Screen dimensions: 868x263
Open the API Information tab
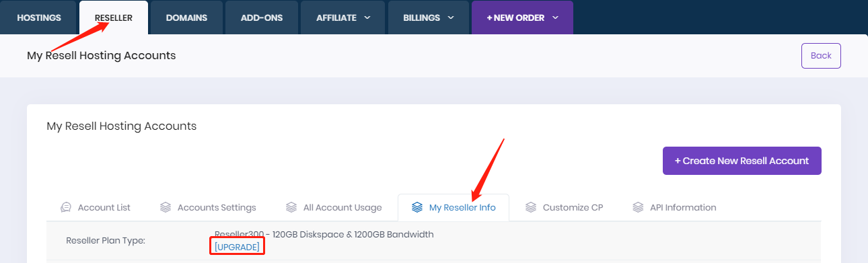674,207
